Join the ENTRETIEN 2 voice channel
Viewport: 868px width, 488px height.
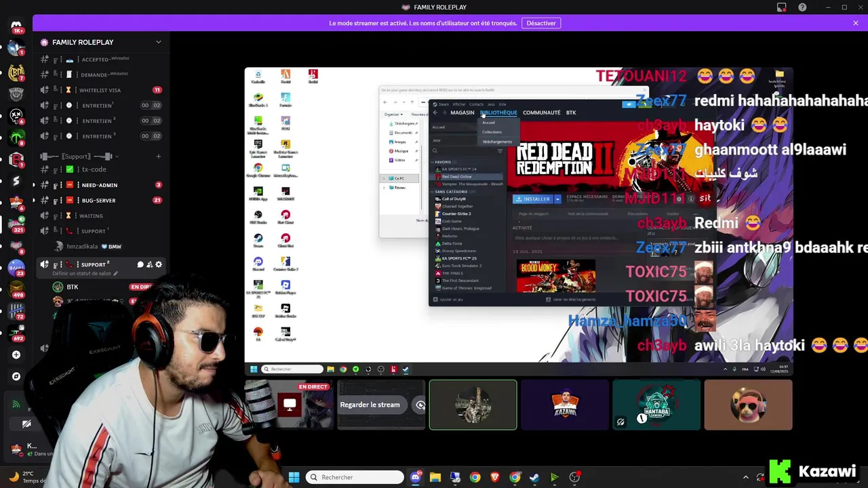pyautogui.click(x=102, y=121)
